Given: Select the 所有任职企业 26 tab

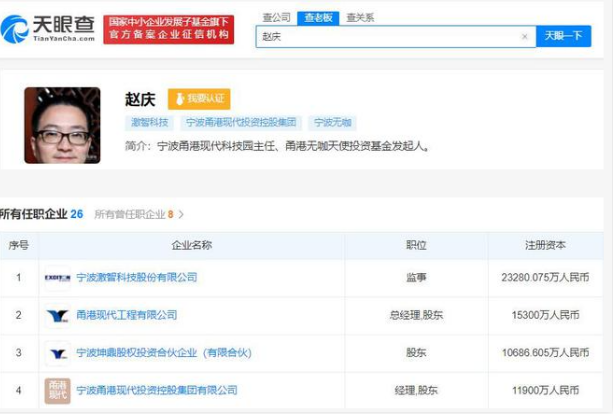Looking at the screenshot, I should click(41, 214).
